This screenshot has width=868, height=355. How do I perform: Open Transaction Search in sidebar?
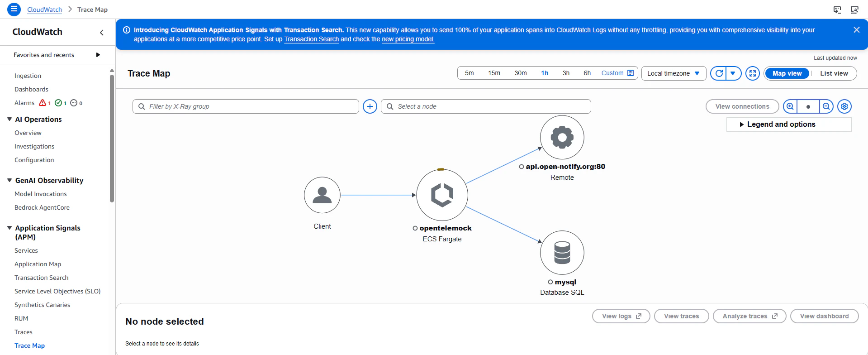point(42,278)
